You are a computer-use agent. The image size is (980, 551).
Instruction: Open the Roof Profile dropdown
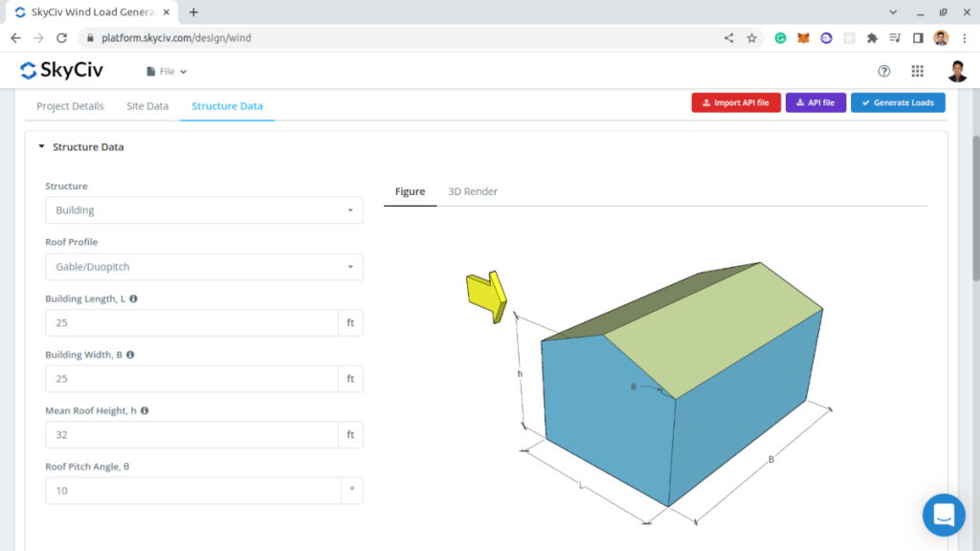point(204,267)
